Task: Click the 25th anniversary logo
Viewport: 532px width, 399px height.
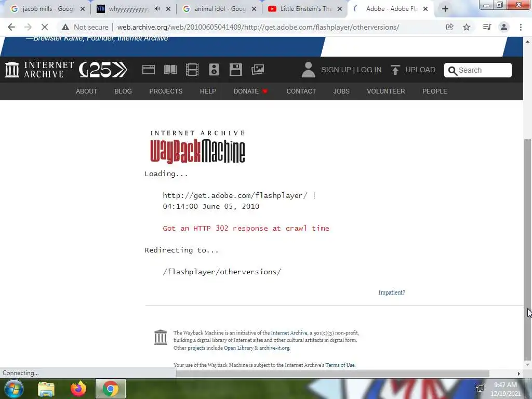Action: coord(103,70)
